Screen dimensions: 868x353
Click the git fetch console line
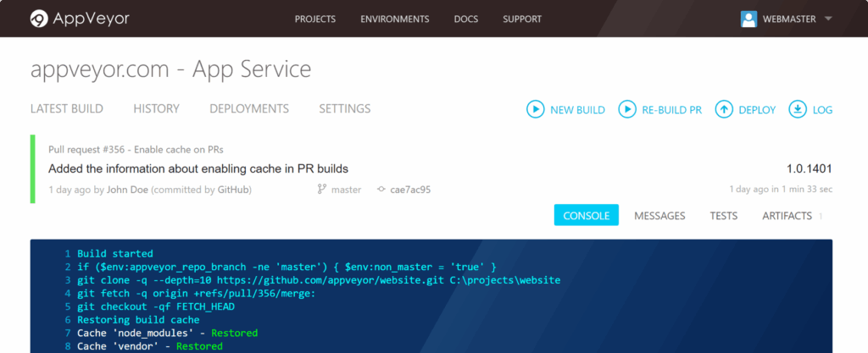(x=196, y=294)
